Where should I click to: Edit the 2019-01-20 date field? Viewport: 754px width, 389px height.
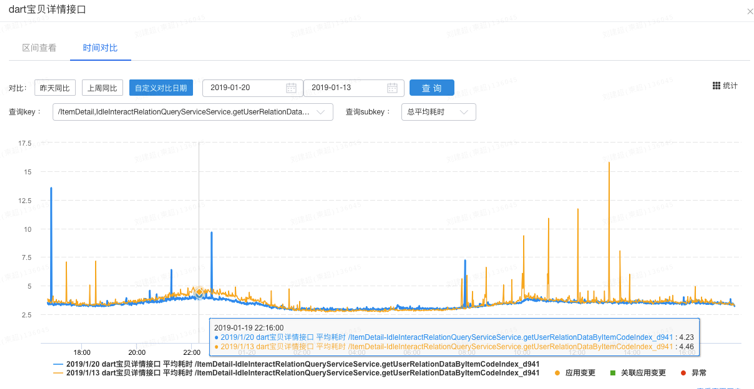pos(252,88)
